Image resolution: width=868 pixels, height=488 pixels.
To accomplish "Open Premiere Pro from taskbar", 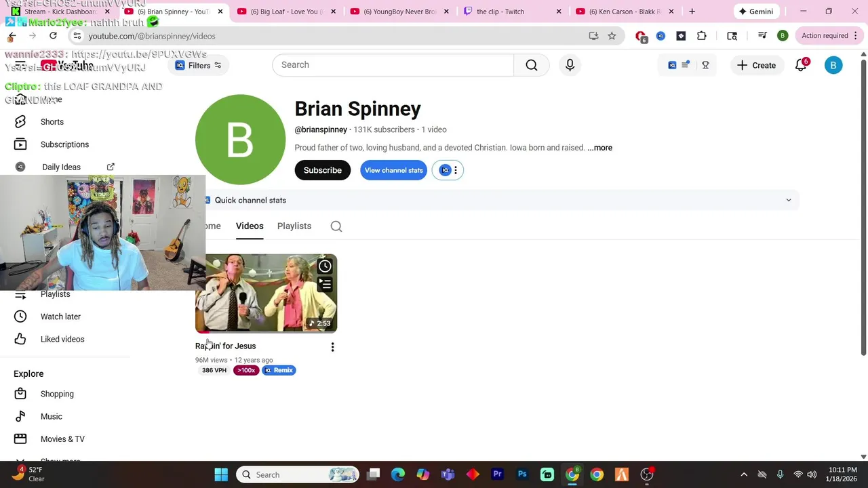I will click(x=498, y=474).
